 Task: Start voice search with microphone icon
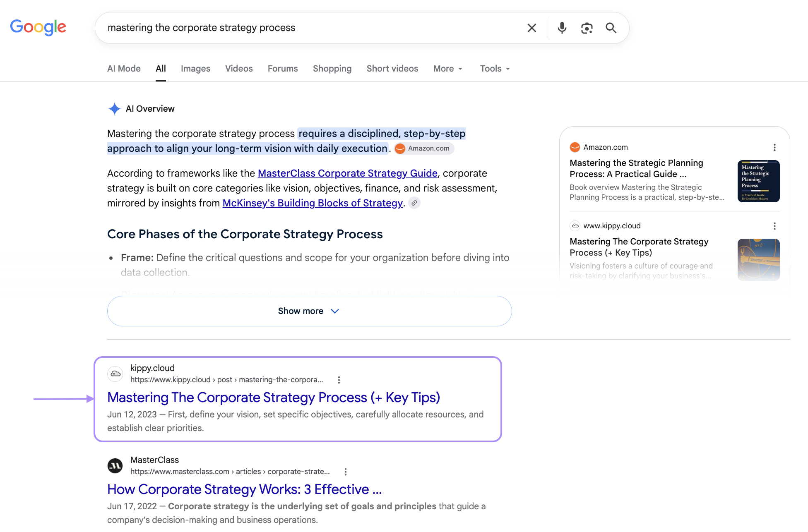pyautogui.click(x=562, y=28)
